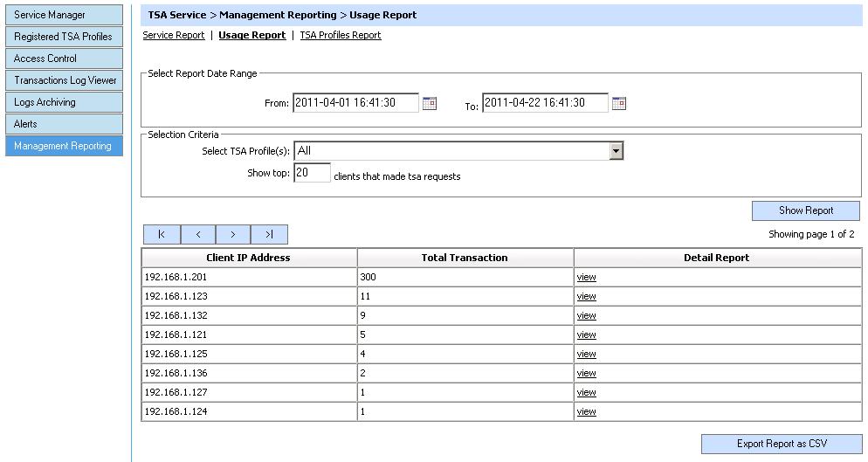The width and height of the screenshot is (868, 462).
Task: Click the Show Report button
Action: coord(806,210)
